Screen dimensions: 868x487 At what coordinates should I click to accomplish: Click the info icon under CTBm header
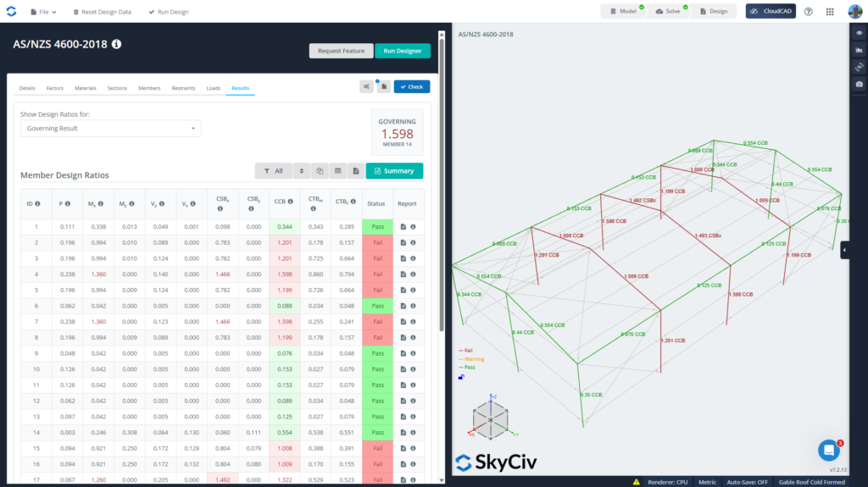pos(314,208)
